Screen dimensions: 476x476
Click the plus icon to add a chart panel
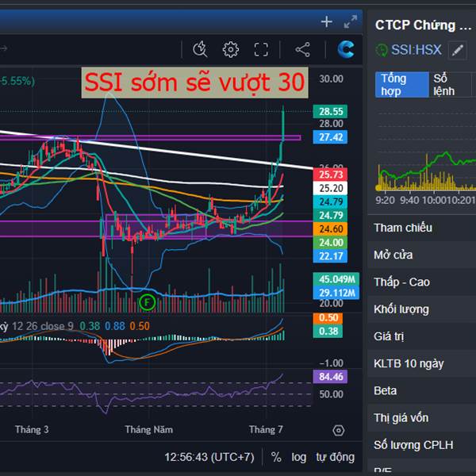326,22
